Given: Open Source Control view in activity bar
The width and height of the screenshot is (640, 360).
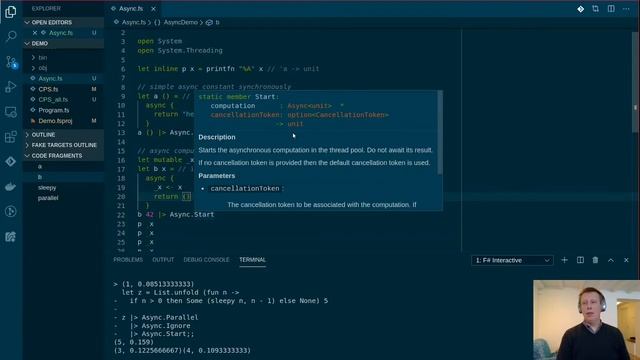Looking at the screenshot, I should coord(11,62).
